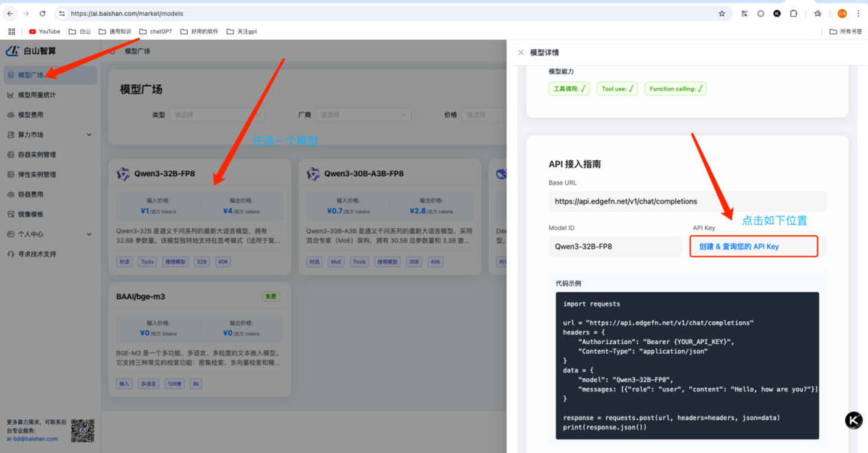Click the 白山智算 logo
The image size is (868, 453).
(31, 51)
